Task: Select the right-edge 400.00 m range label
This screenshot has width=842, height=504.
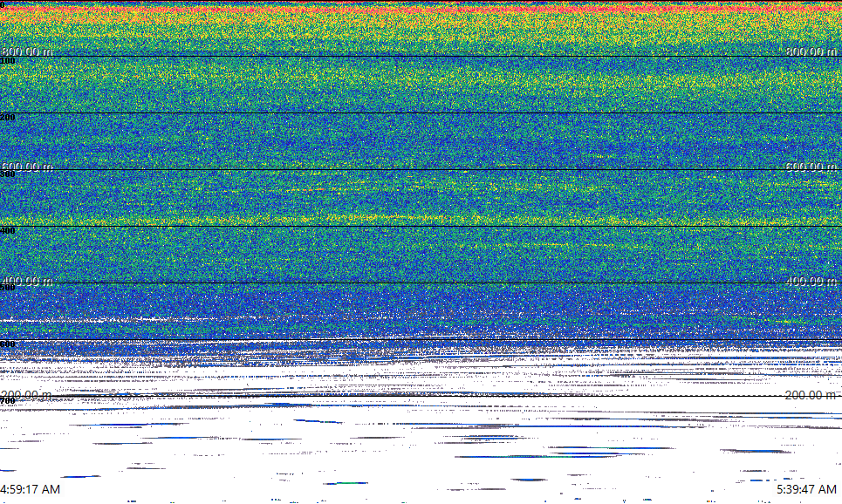Action: [811, 281]
